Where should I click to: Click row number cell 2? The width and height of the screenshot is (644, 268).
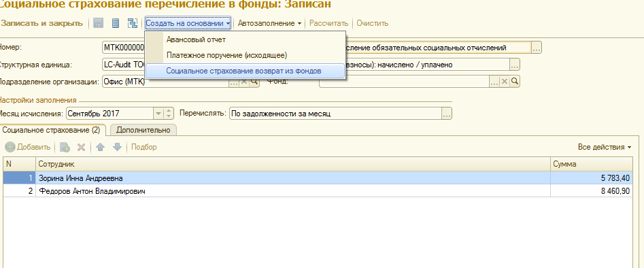tap(19, 191)
